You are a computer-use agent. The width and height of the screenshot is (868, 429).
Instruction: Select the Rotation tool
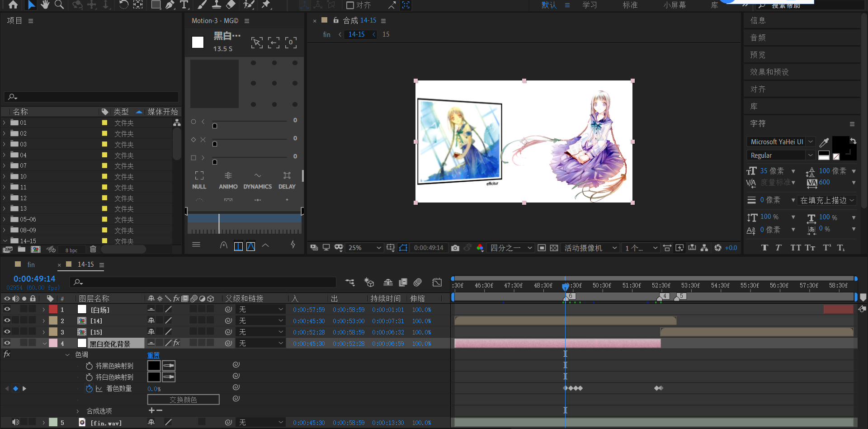[123, 5]
